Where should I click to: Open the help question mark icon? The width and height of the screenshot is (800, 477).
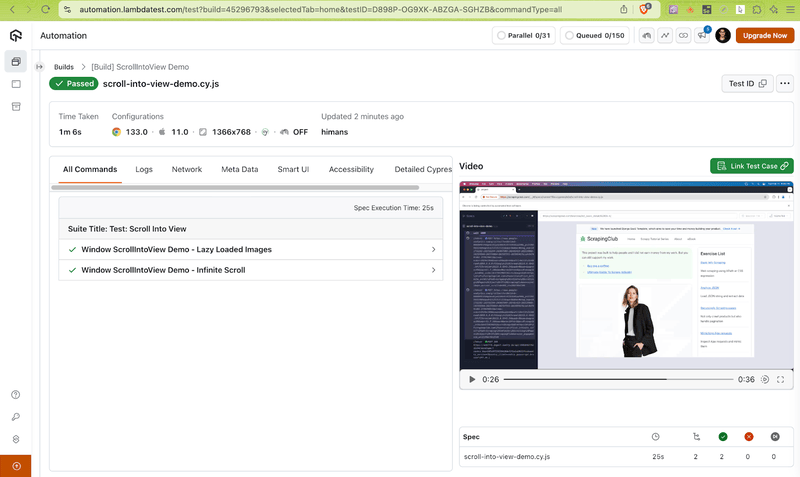(16, 394)
